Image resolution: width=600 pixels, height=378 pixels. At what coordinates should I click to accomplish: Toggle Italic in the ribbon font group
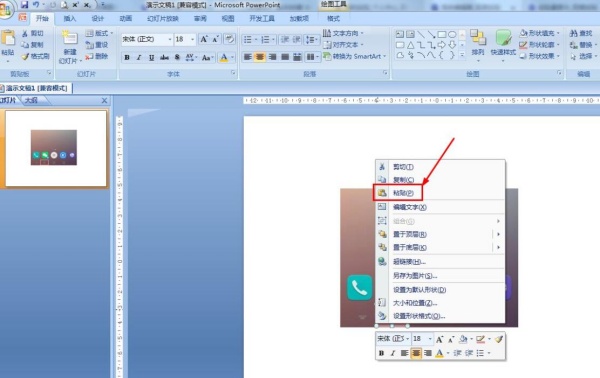tap(139, 57)
